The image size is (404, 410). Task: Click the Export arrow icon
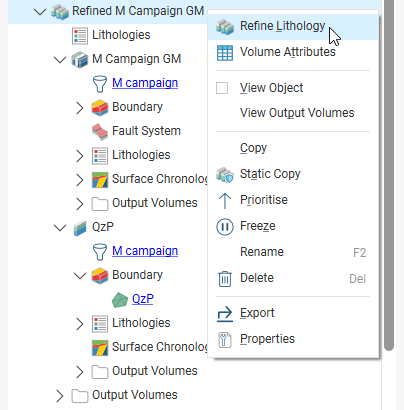coord(225,314)
